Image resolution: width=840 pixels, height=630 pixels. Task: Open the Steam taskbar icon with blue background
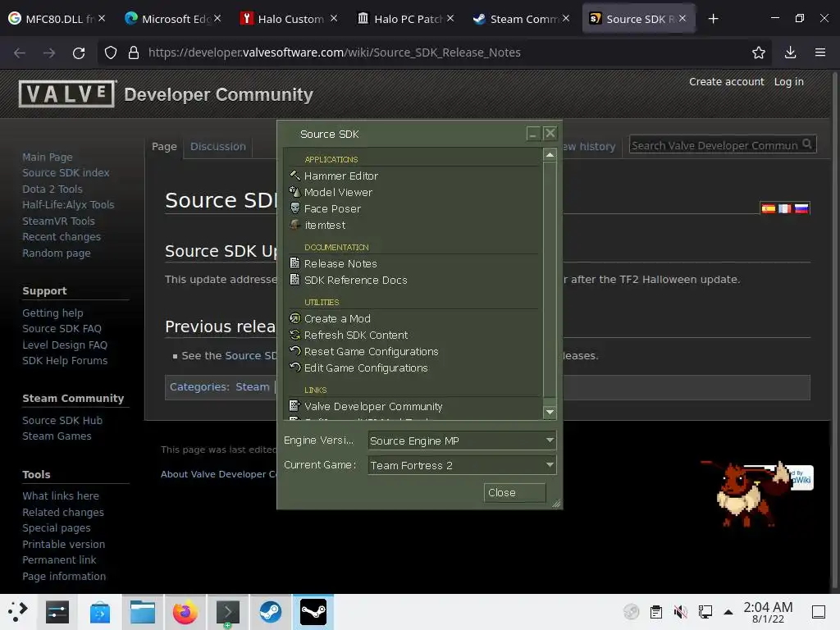pos(271,612)
